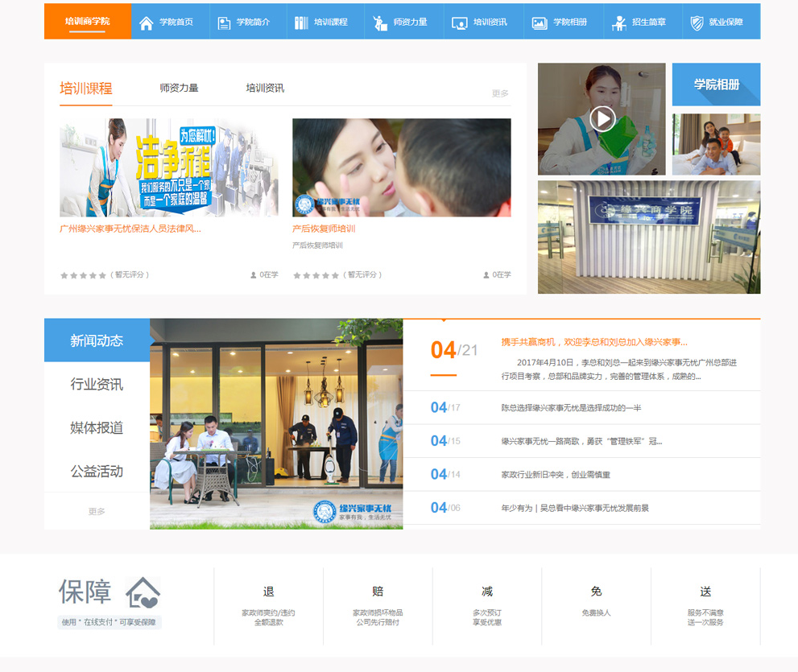Viewport: 798px width, 672px height.
Task: Rate the first course using its stars
Action: click(x=83, y=275)
